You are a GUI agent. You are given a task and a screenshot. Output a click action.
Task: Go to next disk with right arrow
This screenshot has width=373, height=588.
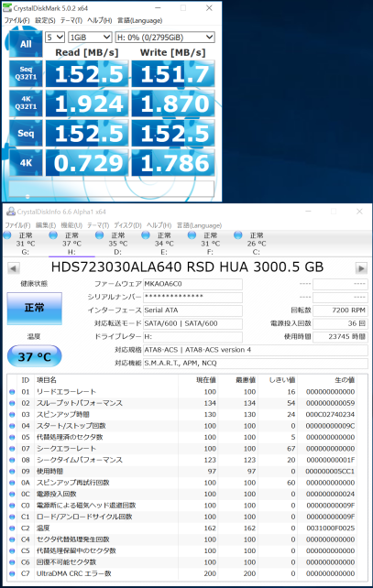pos(361,268)
